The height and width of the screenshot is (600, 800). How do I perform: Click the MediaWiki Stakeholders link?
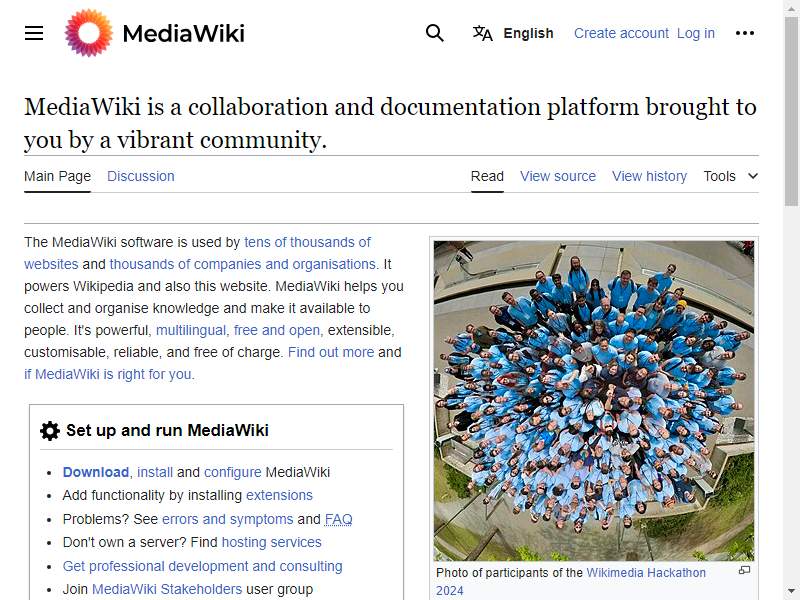point(167,589)
